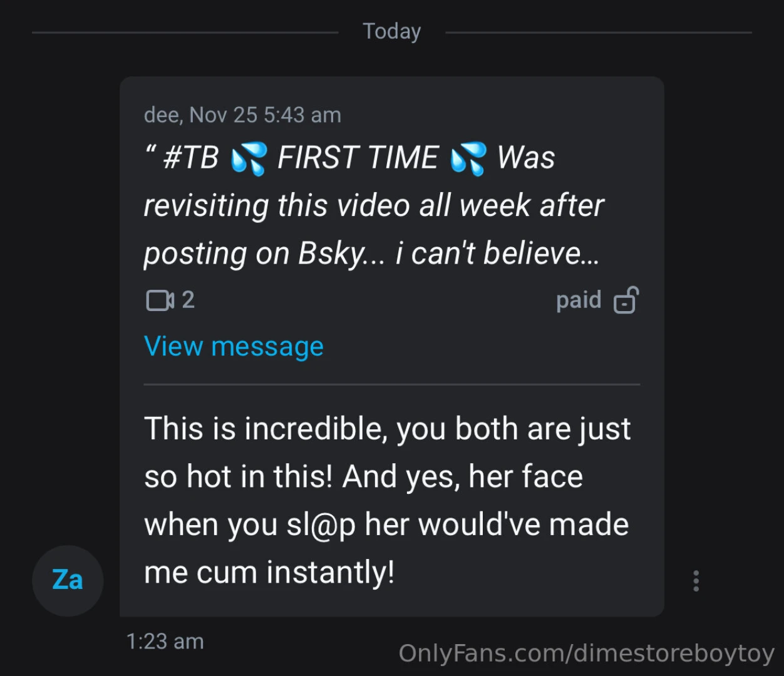784x676 pixels.
Task: Click the second water droplets emoji before "Was"
Action: point(468,158)
